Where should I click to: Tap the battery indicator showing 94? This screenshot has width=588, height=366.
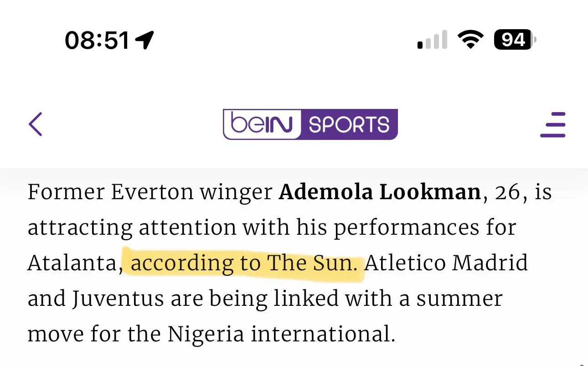(515, 40)
